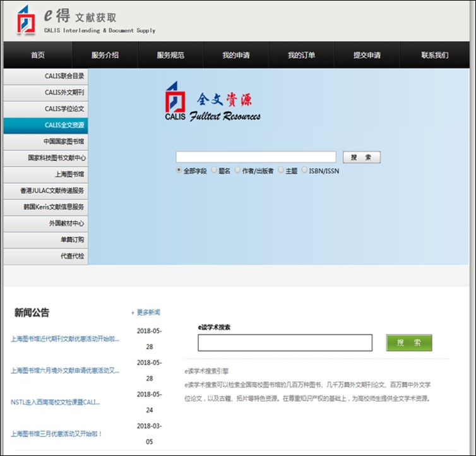Screen dimensions: 476x456
Task: Click the header text CALIS Interlending & Document Supply
Action: (x=100, y=30)
